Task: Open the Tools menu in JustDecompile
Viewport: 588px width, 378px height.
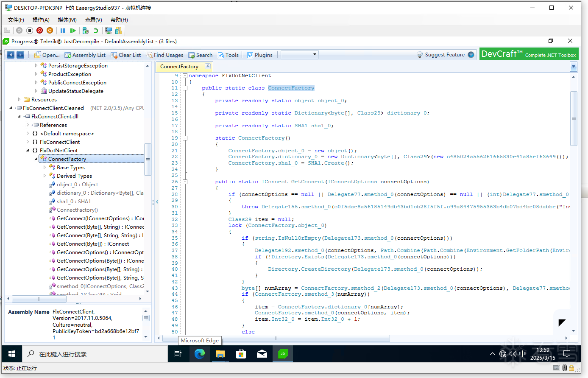Action: (228, 55)
